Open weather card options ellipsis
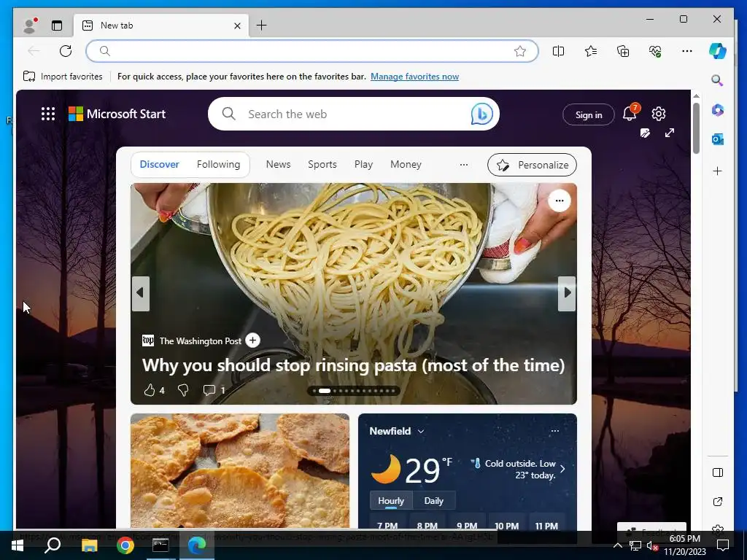The height and width of the screenshot is (560, 747). click(x=555, y=431)
